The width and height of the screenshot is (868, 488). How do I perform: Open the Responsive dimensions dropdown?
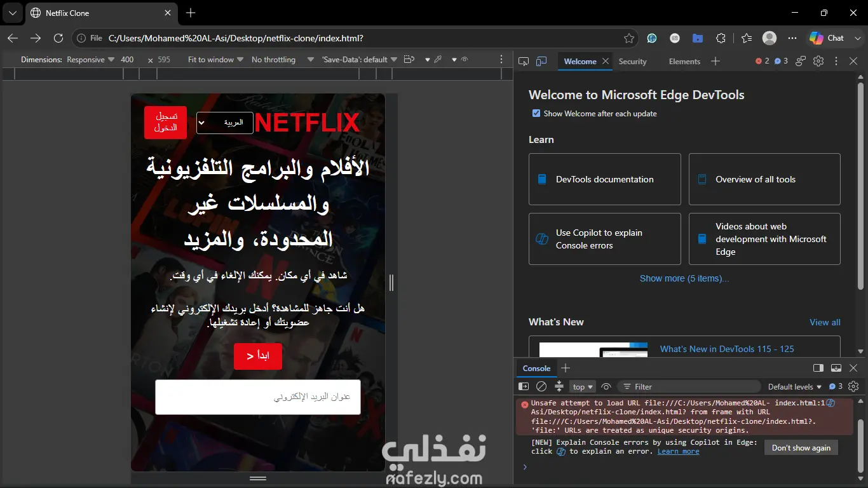[91, 59]
